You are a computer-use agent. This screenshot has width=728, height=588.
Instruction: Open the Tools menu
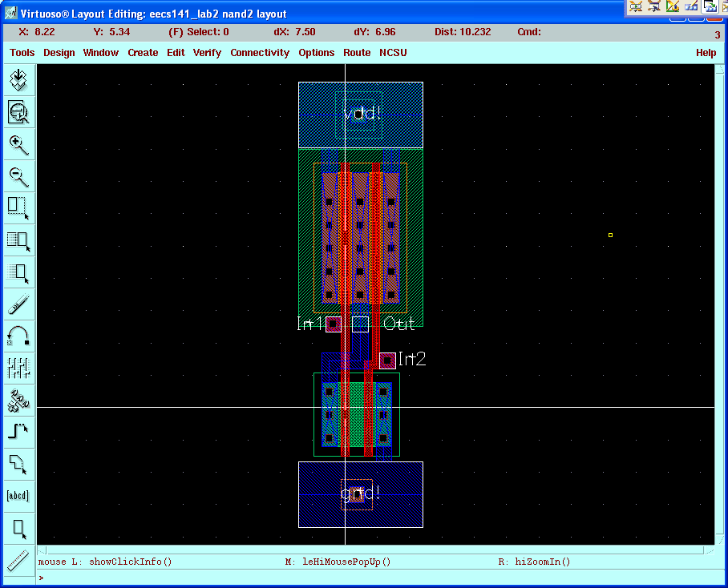(x=22, y=53)
